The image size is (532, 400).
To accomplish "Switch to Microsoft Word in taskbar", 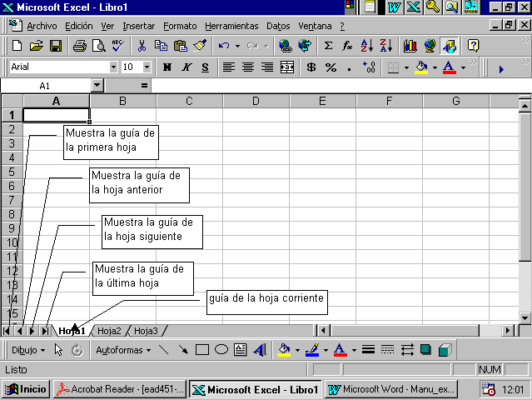I will pyautogui.click(x=391, y=389).
